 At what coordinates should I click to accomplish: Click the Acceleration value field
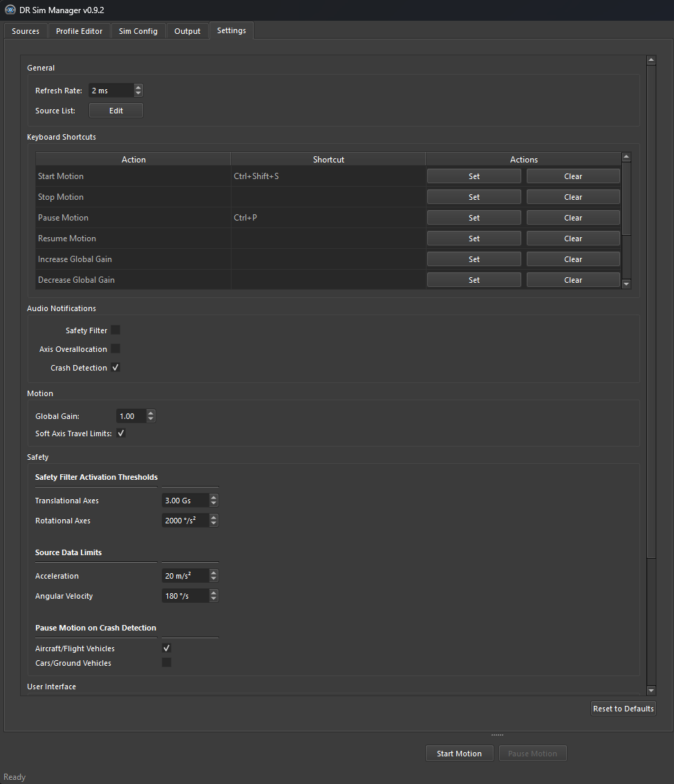(x=185, y=576)
